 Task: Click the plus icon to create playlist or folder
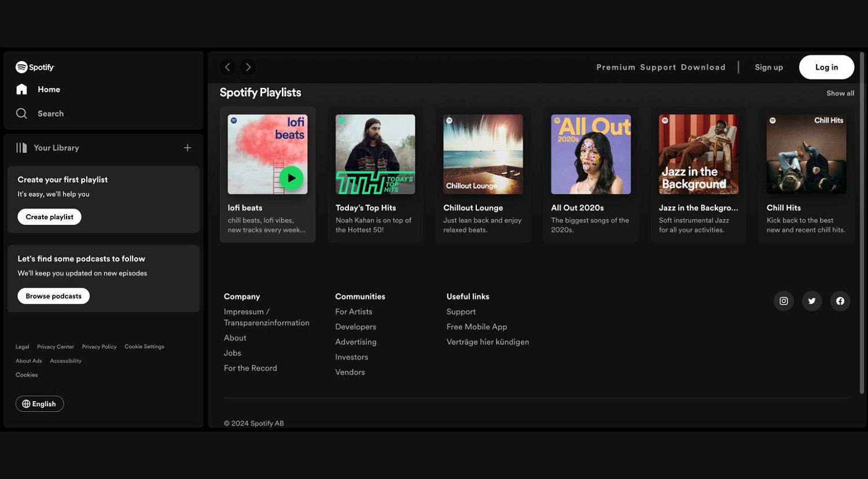(x=187, y=148)
